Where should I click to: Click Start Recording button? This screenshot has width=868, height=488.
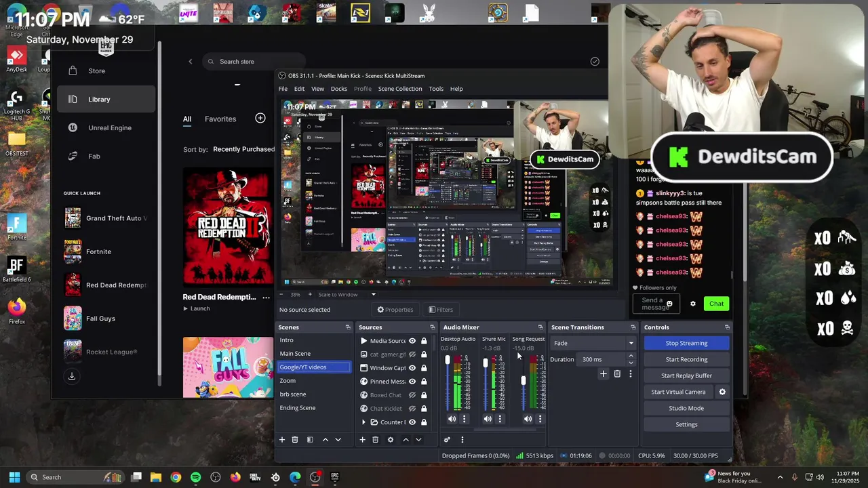click(686, 359)
